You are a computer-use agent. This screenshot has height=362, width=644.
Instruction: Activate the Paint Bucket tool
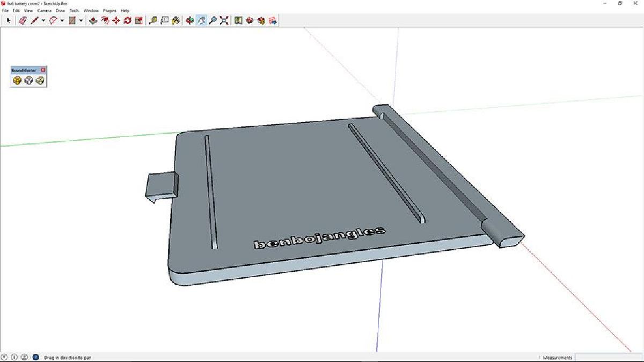[x=175, y=20]
